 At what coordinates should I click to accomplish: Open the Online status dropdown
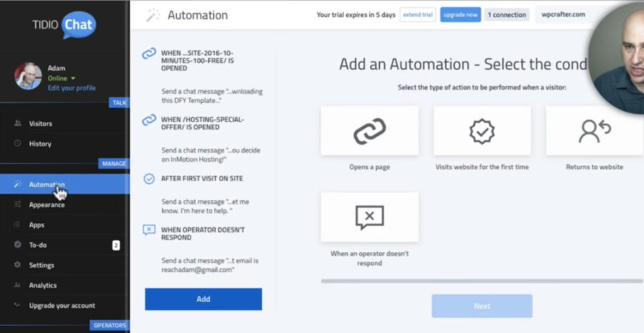(x=62, y=78)
